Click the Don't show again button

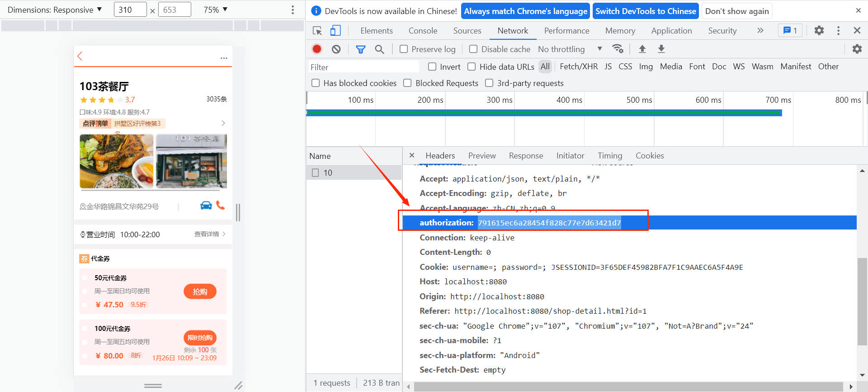[x=737, y=11]
